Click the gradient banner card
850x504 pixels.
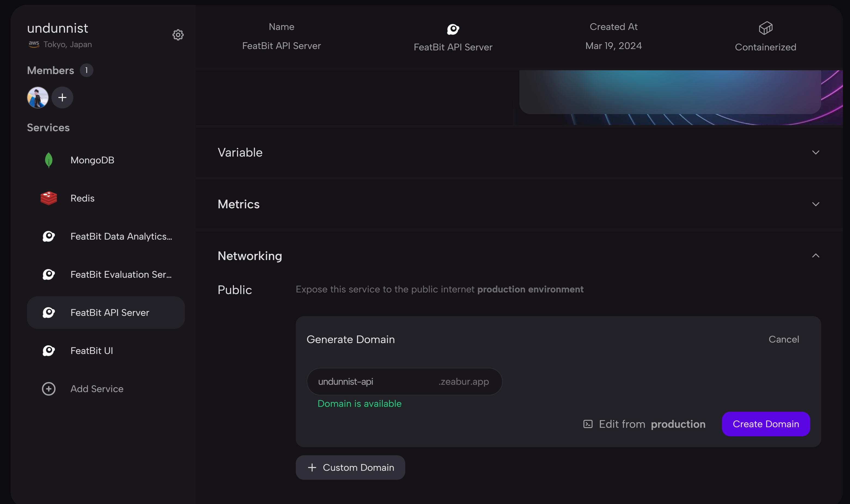click(670, 92)
